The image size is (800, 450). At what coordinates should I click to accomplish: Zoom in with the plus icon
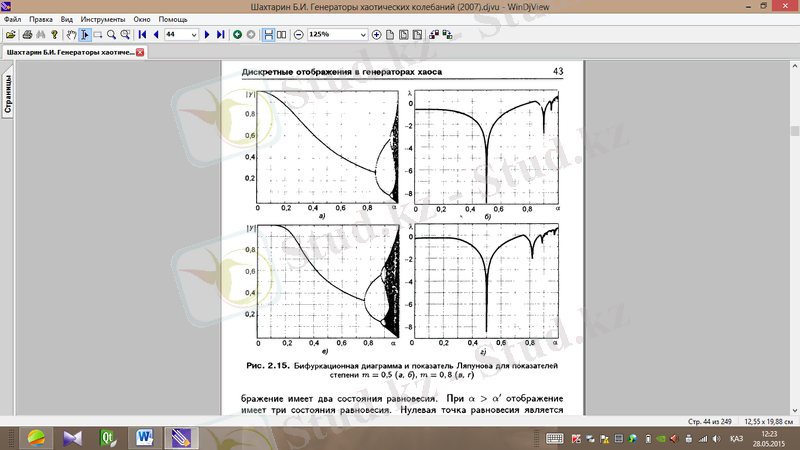377,35
